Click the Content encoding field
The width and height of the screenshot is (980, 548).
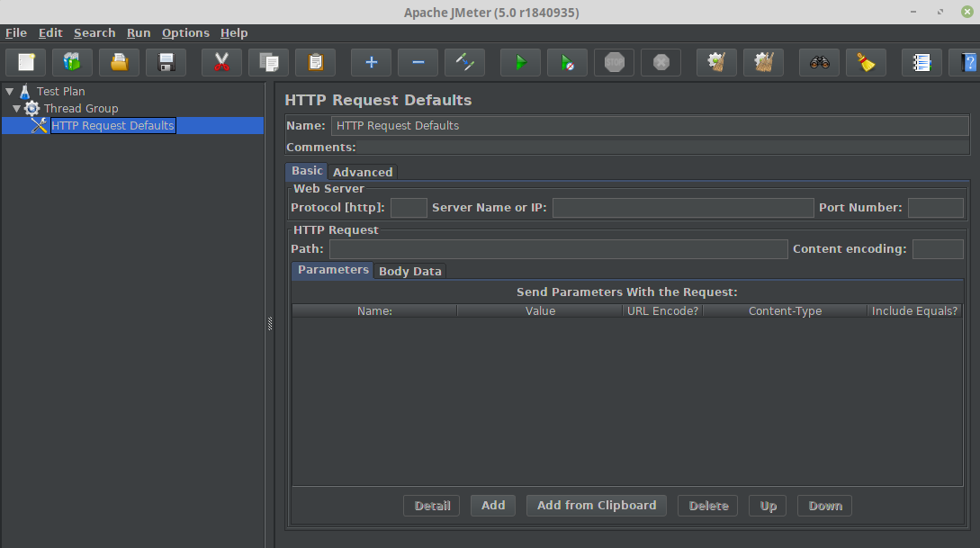pyautogui.click(x=938, y=249)
